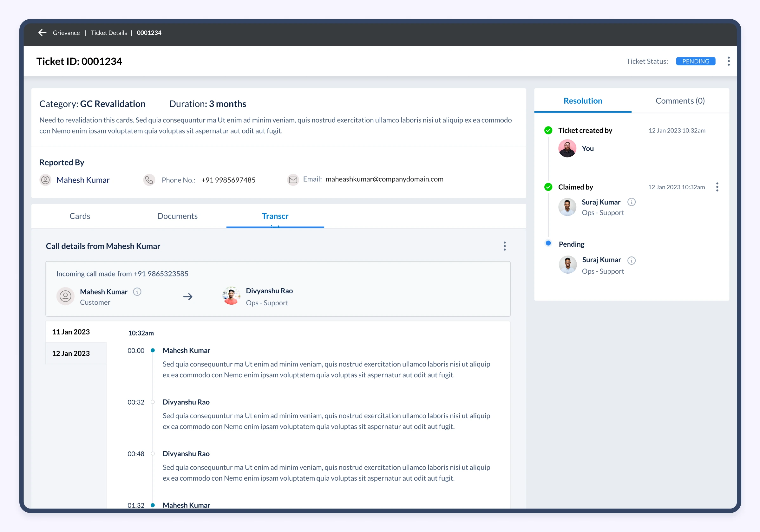Click the blue Pending status dot
Screen dimensions: 760x532
click(548, 243)
